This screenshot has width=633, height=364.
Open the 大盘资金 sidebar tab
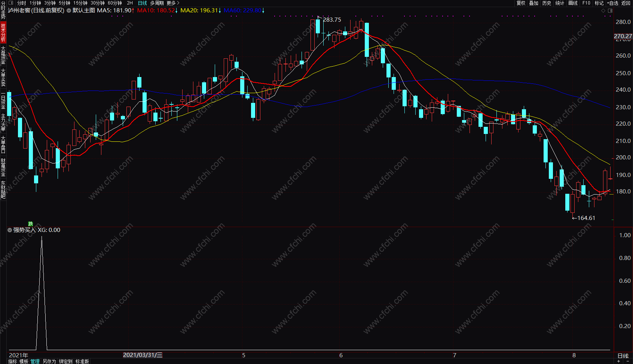[x=3, y=55]
